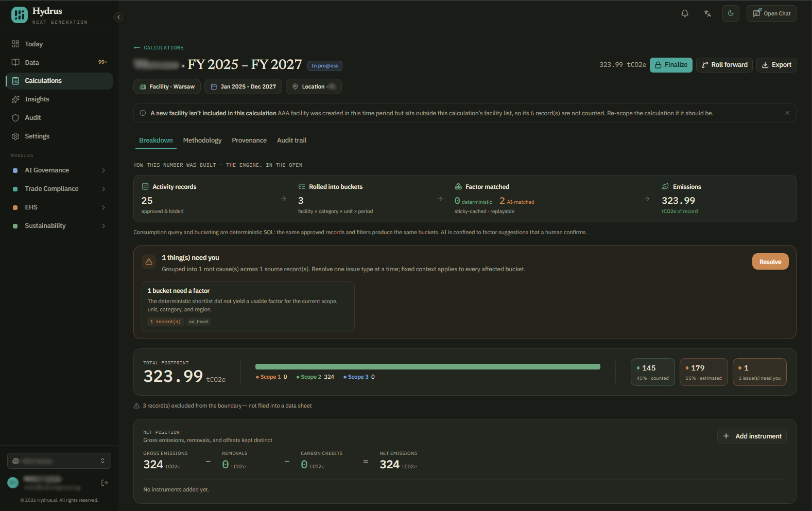Switch to the Breakdown tab
The width and height of the screenshot is (812, 511).
coord(156,140)
